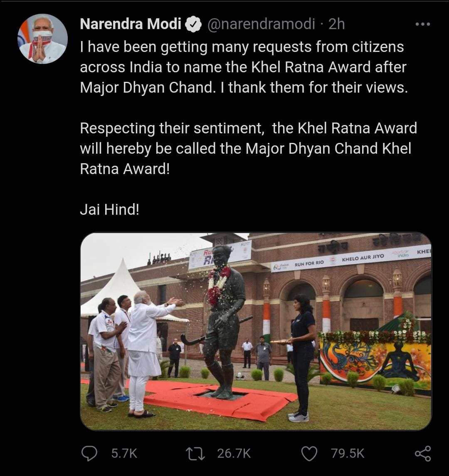Click the 79.5K likes count
Screen dimensions: 449x476
[x=348, y=453]
